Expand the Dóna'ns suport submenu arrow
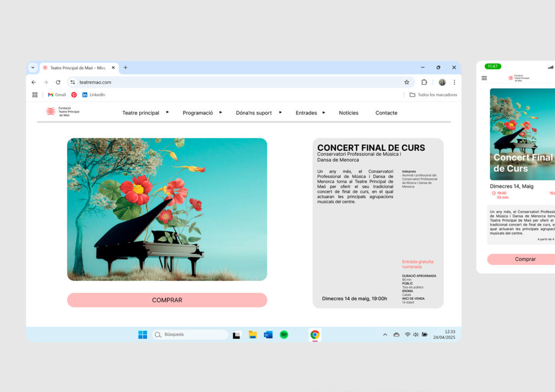The width and height of the screenshot is (555, 392). 280,112
